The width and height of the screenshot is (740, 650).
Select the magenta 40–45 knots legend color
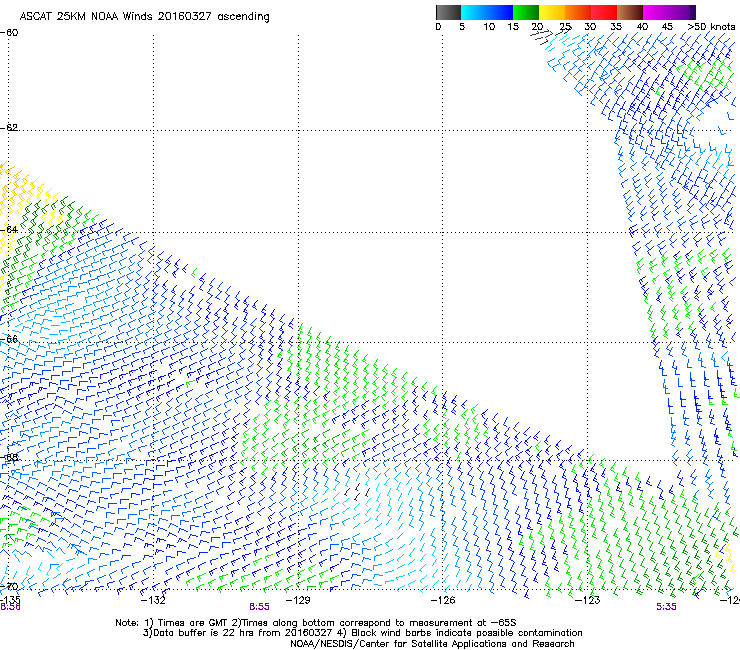(x=656, y=12)
